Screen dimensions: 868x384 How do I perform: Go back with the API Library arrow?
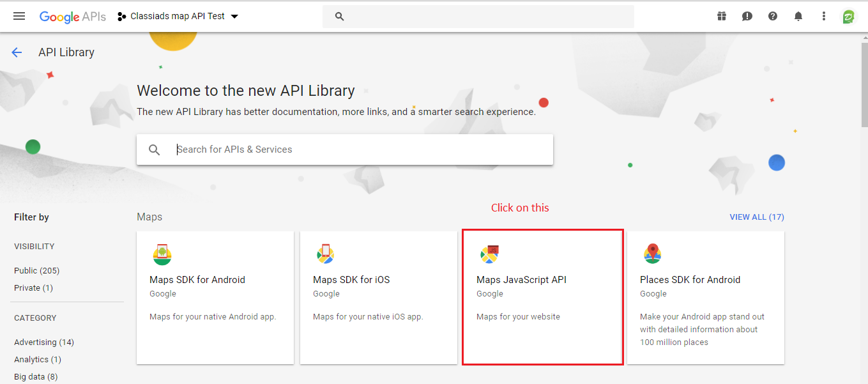pyautogui.click(x=17, y=52)
